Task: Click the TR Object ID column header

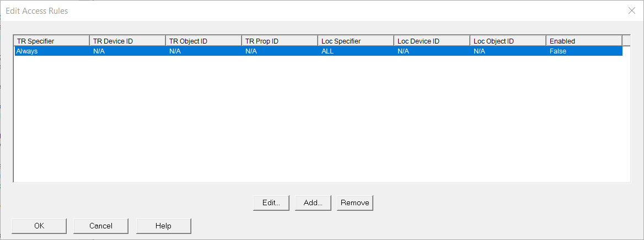Action: [x=203, y=41]
